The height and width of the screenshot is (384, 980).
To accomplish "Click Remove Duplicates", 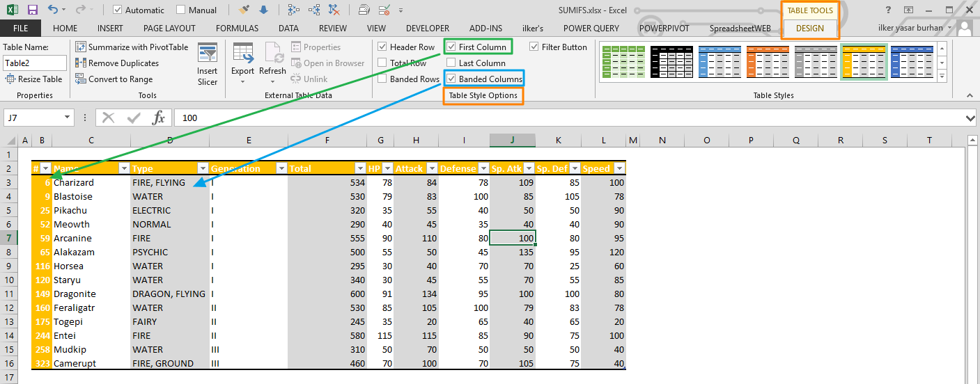I will pos(117,63).
